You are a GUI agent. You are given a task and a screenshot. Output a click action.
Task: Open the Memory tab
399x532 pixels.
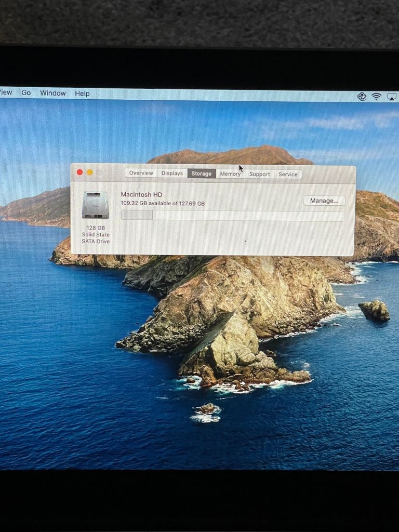click(x=230, y=174)
